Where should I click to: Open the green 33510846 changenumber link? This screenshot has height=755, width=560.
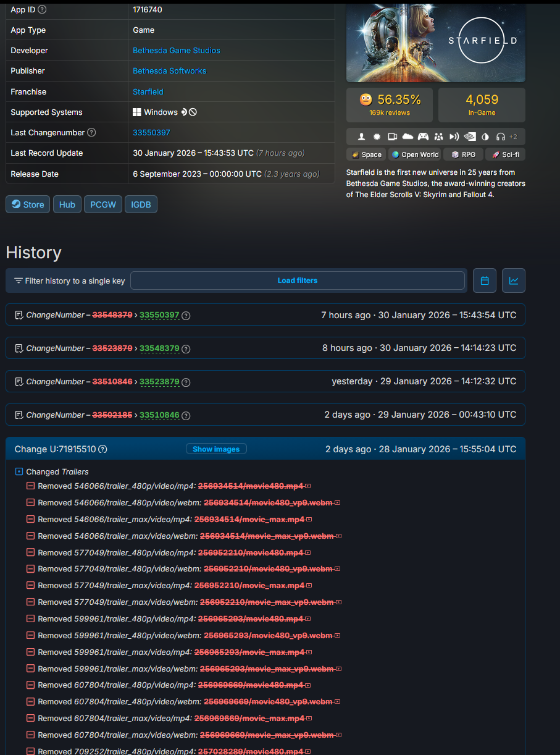point(159,415)
